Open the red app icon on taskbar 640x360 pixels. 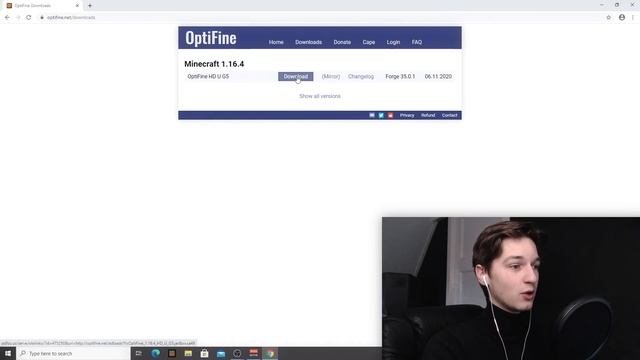point(253,353)
